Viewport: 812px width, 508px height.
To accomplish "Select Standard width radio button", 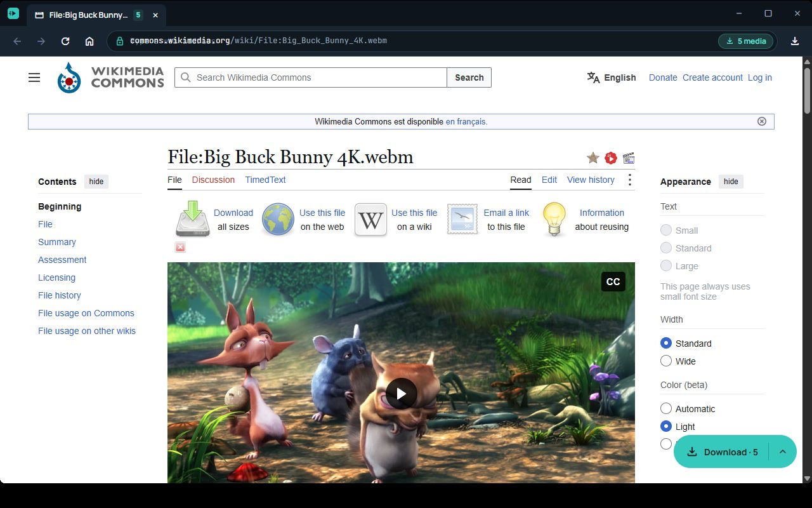I will point(666,343).
